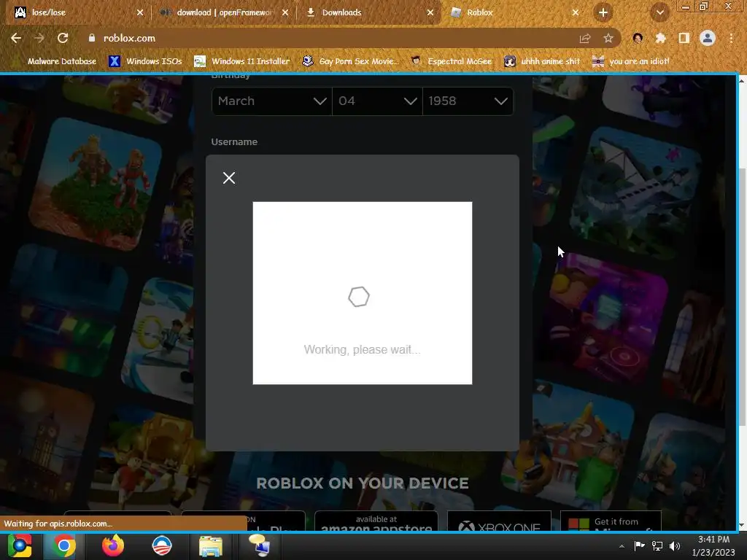Switch to the lose/lose browser tab
The image size is (747, 560).
click(x=76, y=12)
